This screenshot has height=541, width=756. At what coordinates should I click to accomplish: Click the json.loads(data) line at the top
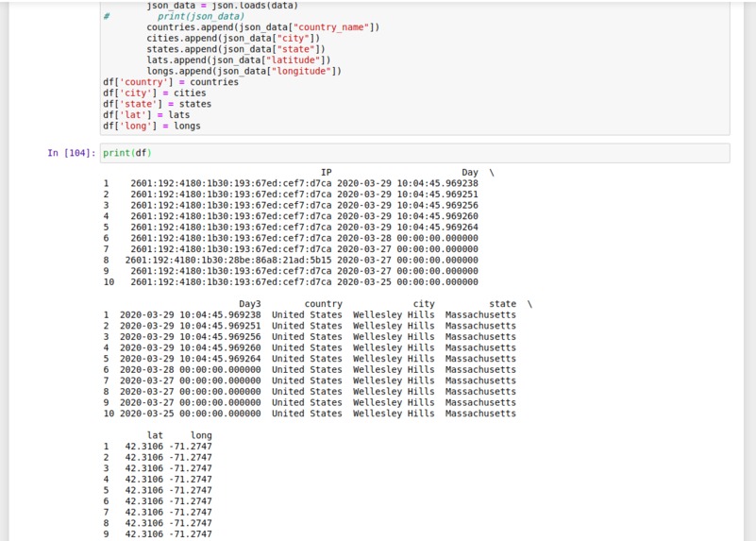click(222, 6)
